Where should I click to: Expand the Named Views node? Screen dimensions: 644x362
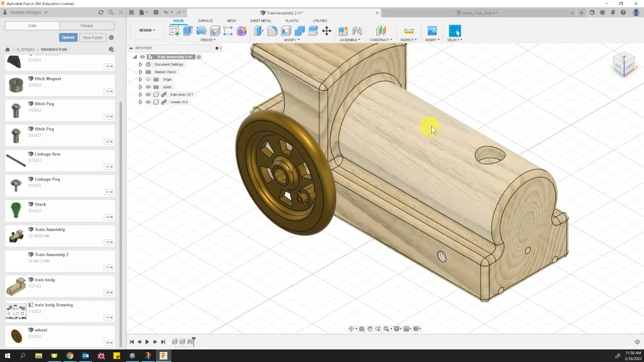tap(140, 72)
